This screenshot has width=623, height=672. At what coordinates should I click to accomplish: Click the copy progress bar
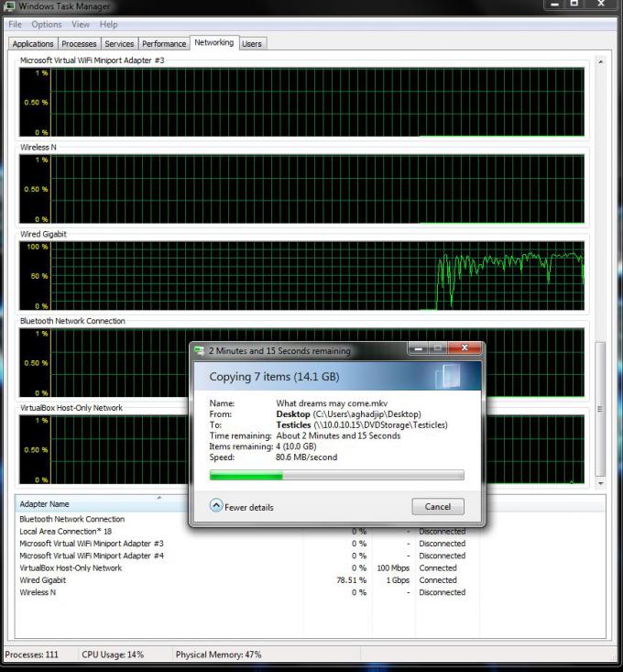(x=336, y=475)
